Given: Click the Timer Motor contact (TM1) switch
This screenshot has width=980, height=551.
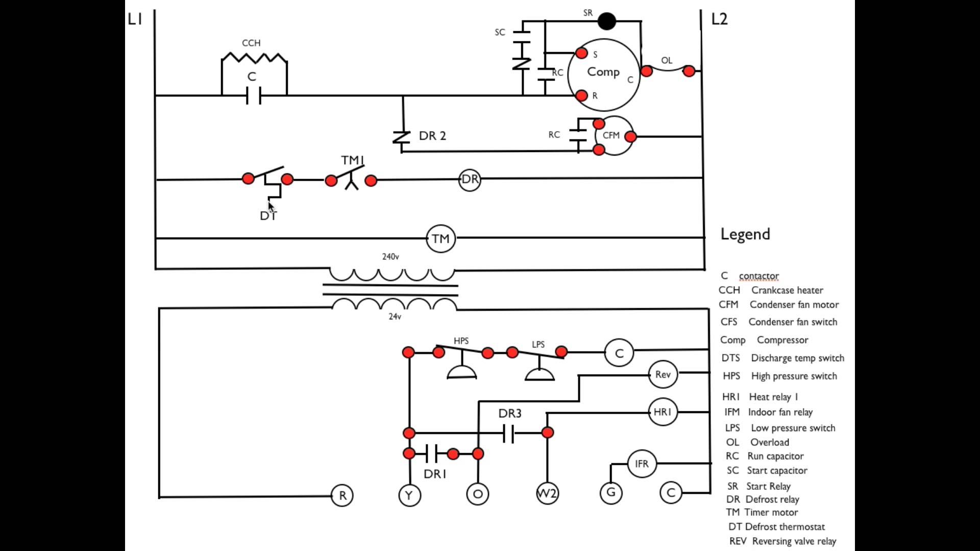Looking at the screenshot, I should tap(350, 177).
